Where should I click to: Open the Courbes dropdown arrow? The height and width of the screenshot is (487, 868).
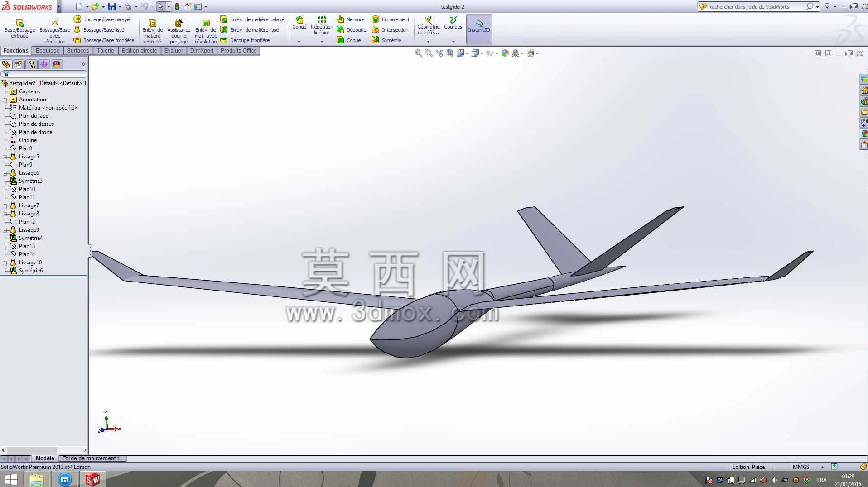(x=453, y=42)
